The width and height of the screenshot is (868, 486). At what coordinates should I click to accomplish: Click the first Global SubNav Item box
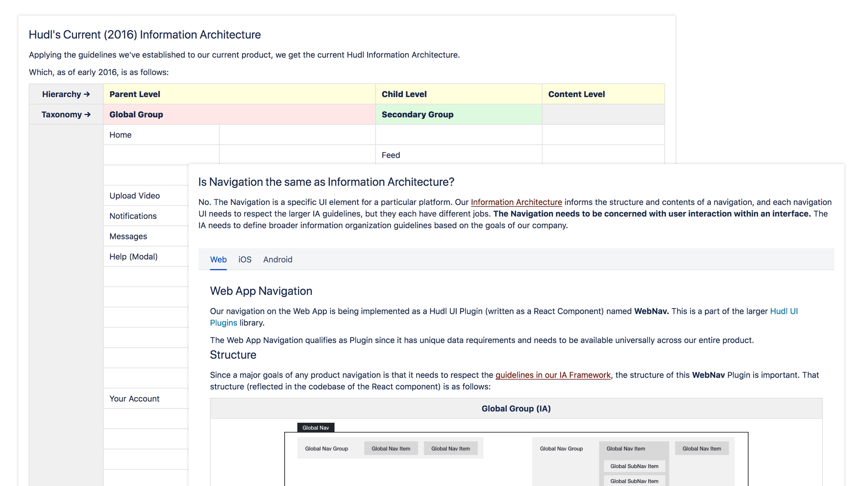click(634, 466)
